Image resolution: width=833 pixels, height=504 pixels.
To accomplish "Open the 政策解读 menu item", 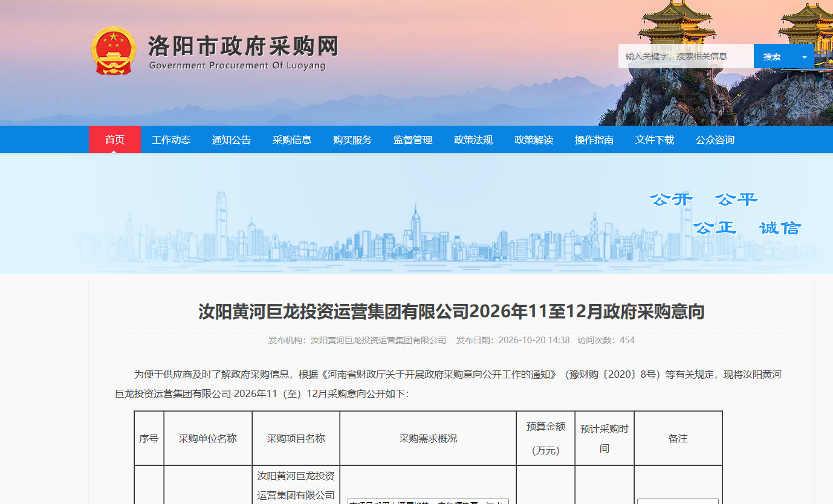I will [x=534, y=140].
